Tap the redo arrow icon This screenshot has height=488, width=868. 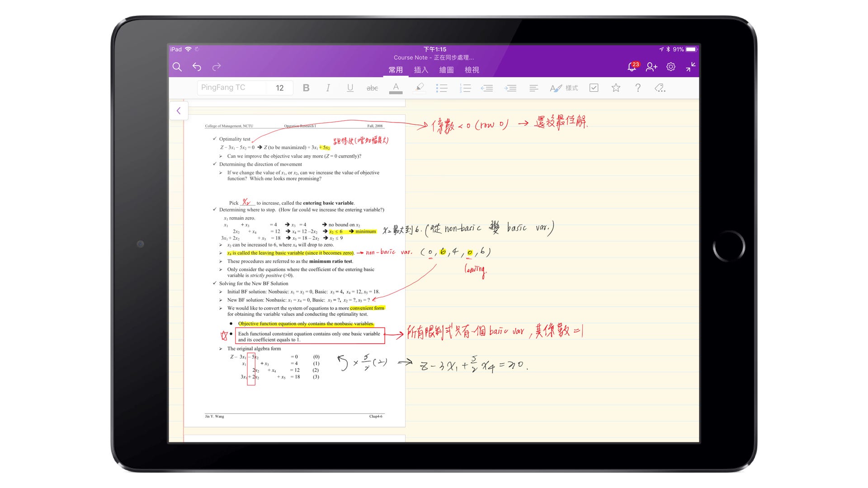217,67
